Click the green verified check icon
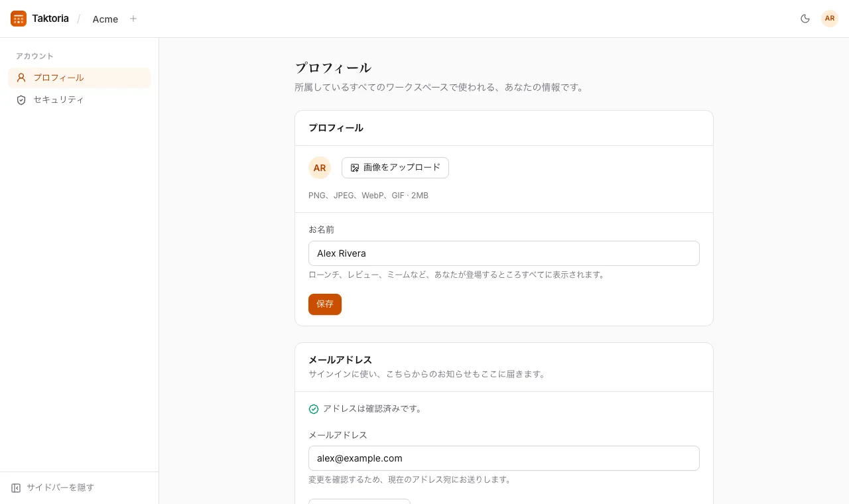The height and width of the screenshot is (504, 849). 314,409
